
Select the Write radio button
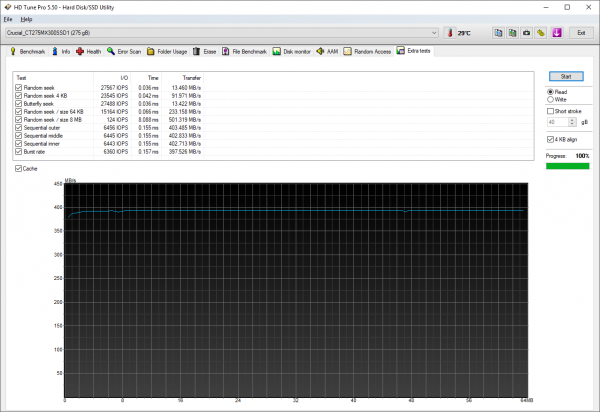click(550, 99)
